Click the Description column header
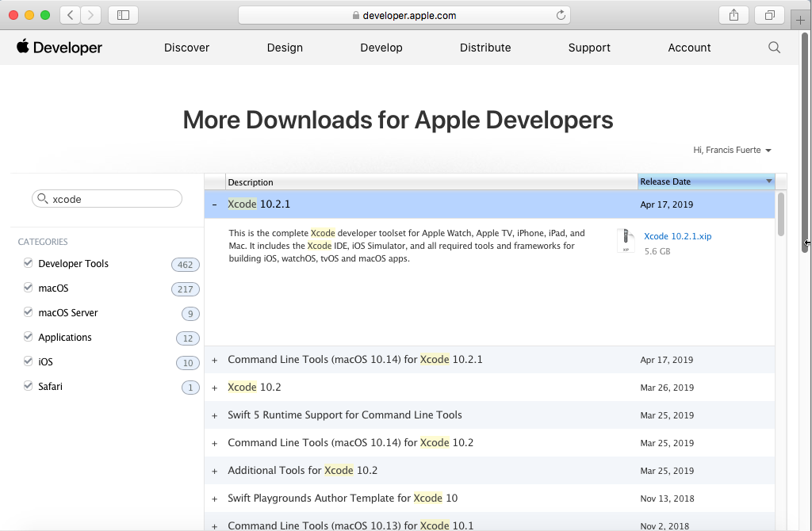812x531 pixels. [x=432, y=182]
